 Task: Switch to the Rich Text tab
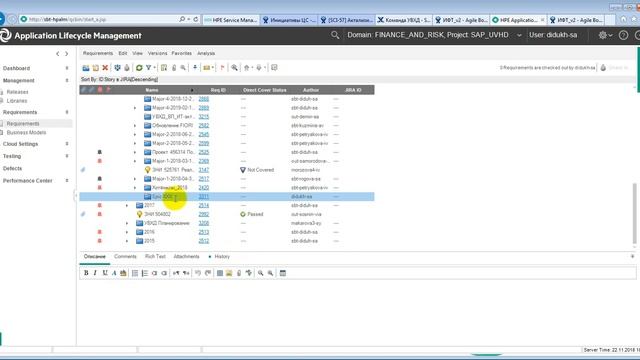point(155,257)
